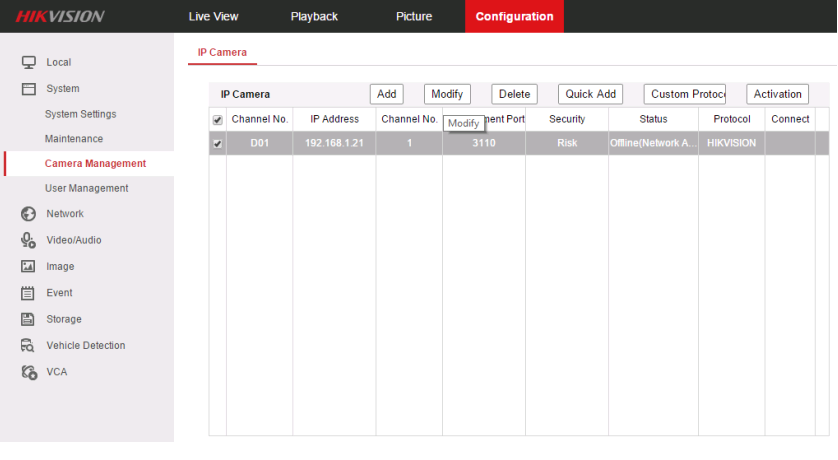Click the Event calendar icon
This screenshot has width=838, height=460.
tap(29, 293)
